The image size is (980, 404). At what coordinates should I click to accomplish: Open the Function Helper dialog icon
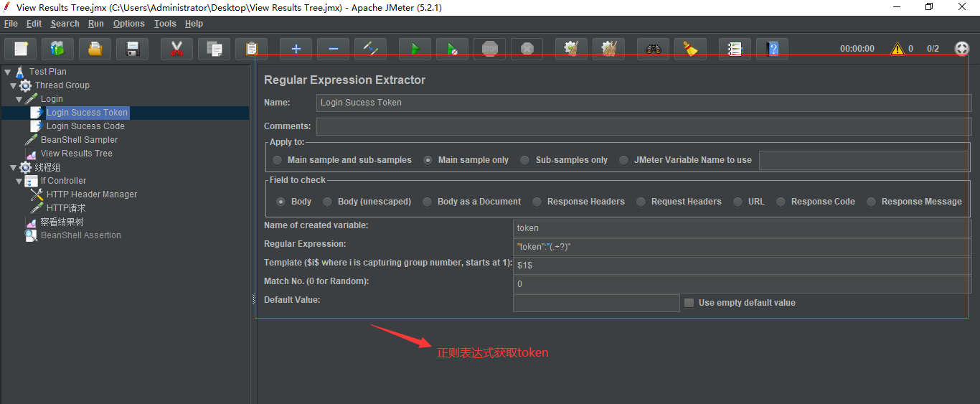point(735,49)
